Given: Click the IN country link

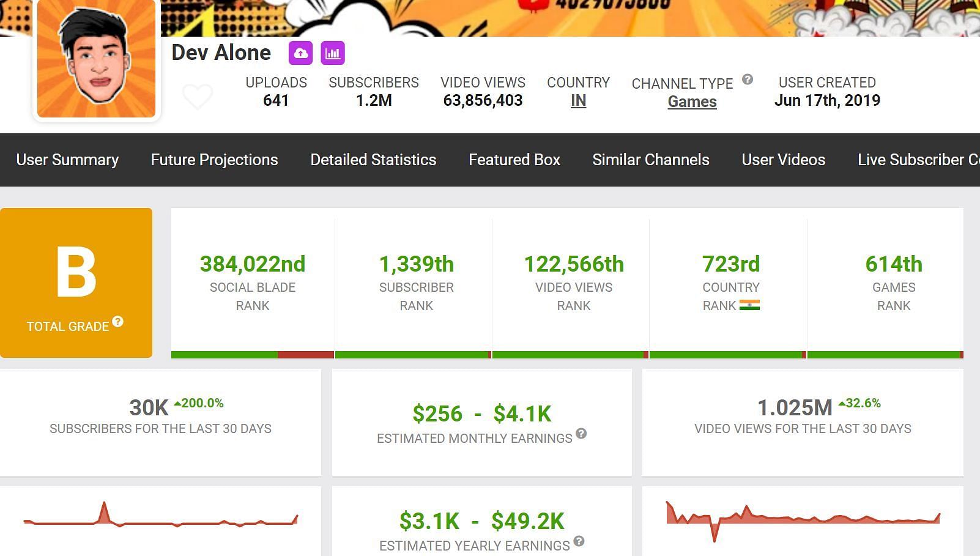Looking at the screenshot, I should (x=578, y=101).
